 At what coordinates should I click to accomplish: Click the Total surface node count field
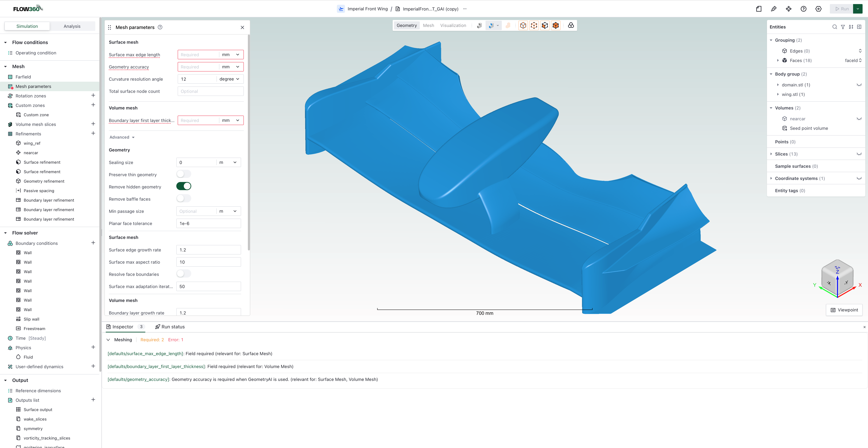tap(210, 91)
